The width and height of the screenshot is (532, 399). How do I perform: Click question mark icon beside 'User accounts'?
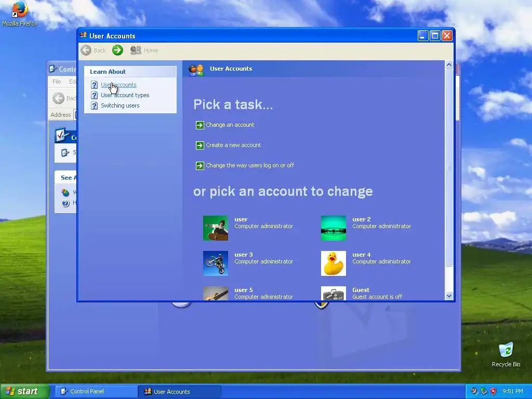pos(95,85)
